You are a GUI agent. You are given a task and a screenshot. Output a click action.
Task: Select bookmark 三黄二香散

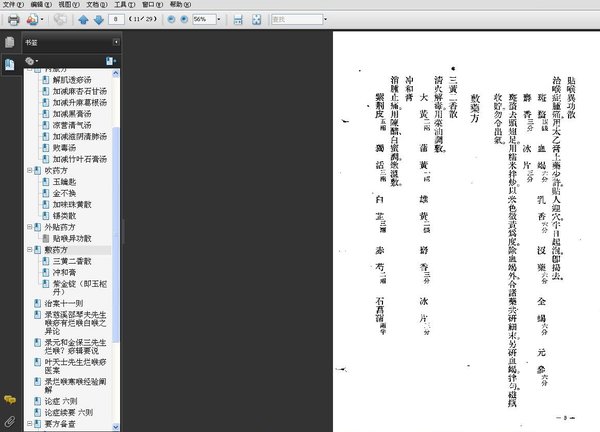coord(72,261)
